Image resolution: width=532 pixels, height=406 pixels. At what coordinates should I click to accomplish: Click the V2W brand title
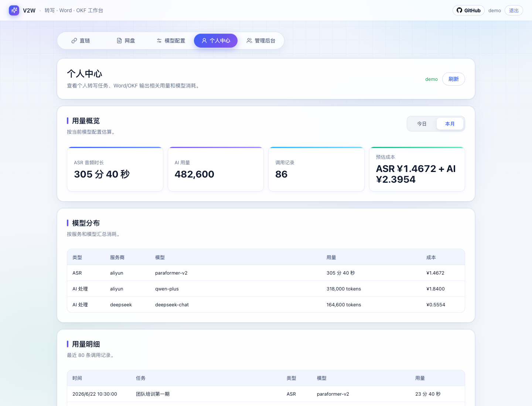click(x=29, y=10)
